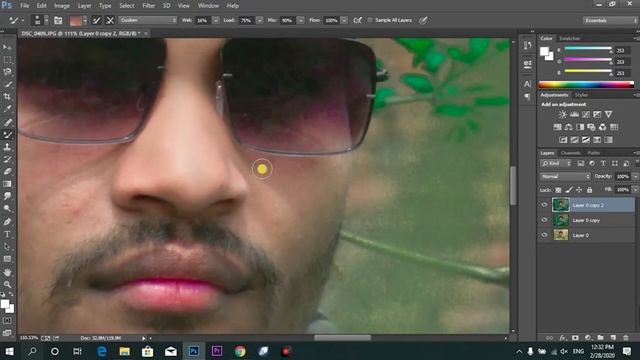Add a Curves adjustment
Screen dimensions: 640x360
(586, 115)
